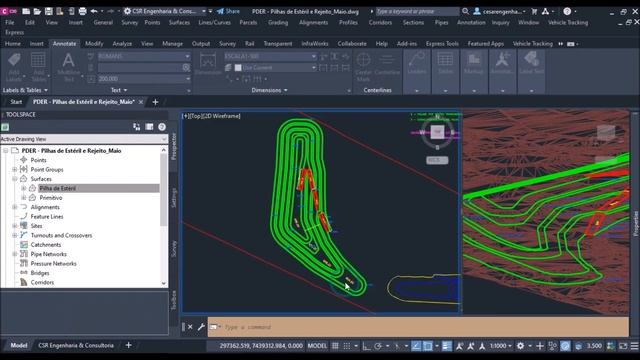Click the Centerline icon
Viewport: 640px width, 360px height.
coord(387,60)
